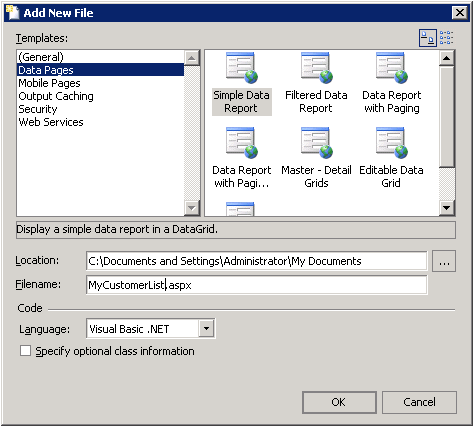Enable Specify optional class information checkbox
475x426 pixels.
click(25, 351)
